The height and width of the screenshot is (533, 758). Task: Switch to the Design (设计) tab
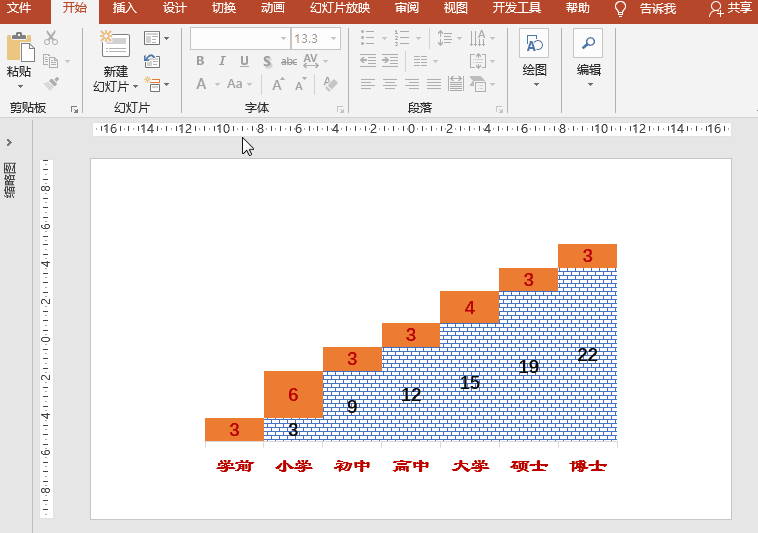175,8
